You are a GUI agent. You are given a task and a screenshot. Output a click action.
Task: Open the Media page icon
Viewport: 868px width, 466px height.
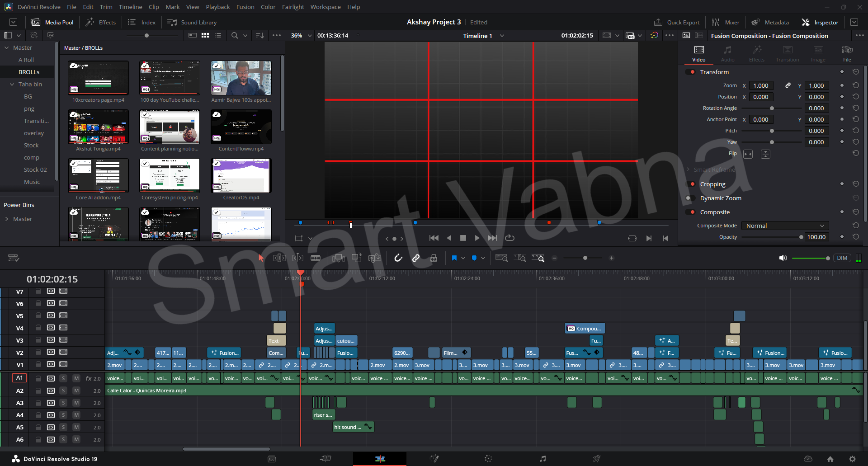[272, 459]
